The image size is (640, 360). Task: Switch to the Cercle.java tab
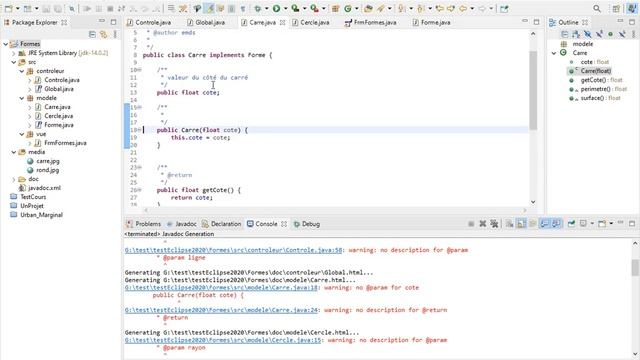pyautogui.click(x=311, y=22)
